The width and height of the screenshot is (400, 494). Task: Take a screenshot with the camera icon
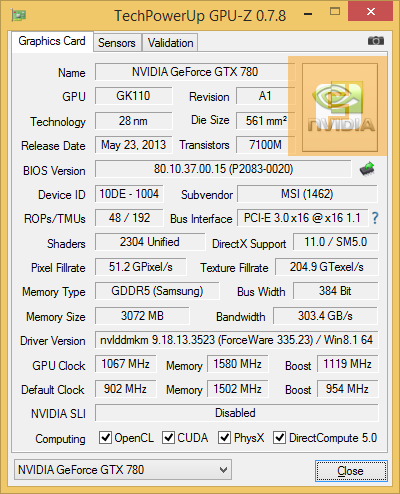click(376, 41)
